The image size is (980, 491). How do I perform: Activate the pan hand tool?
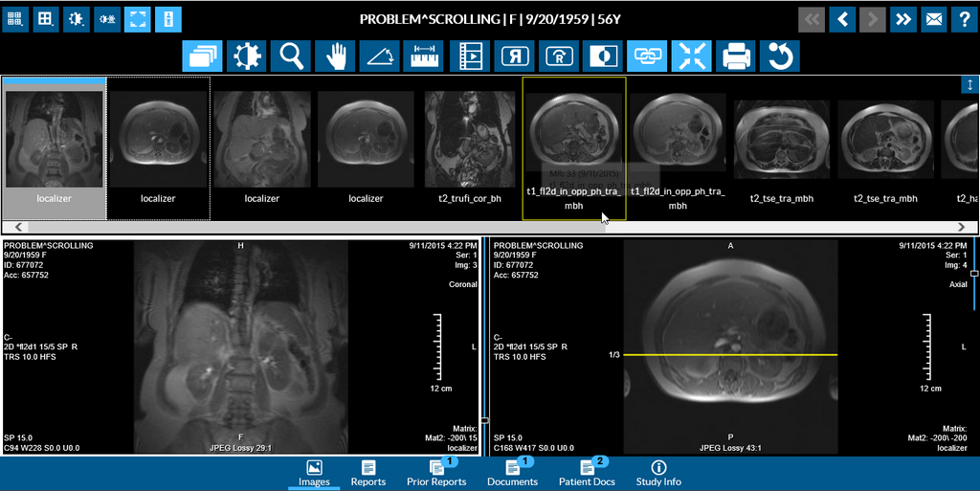(x=335, y=56)
